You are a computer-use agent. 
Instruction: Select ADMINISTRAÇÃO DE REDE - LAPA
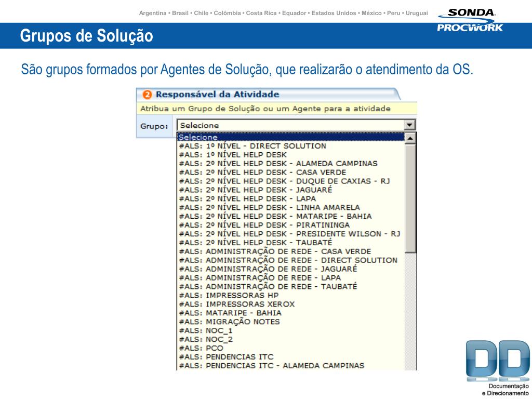coord(291,278)
